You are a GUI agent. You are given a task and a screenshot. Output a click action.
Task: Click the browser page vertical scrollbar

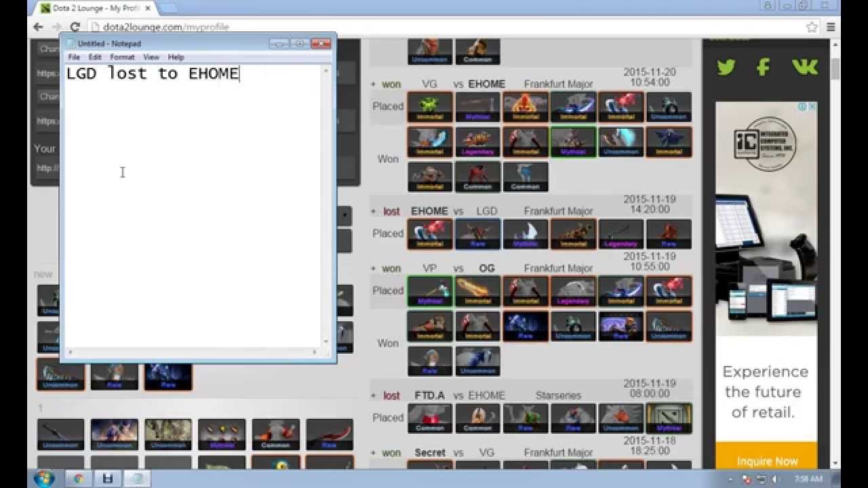835,70
